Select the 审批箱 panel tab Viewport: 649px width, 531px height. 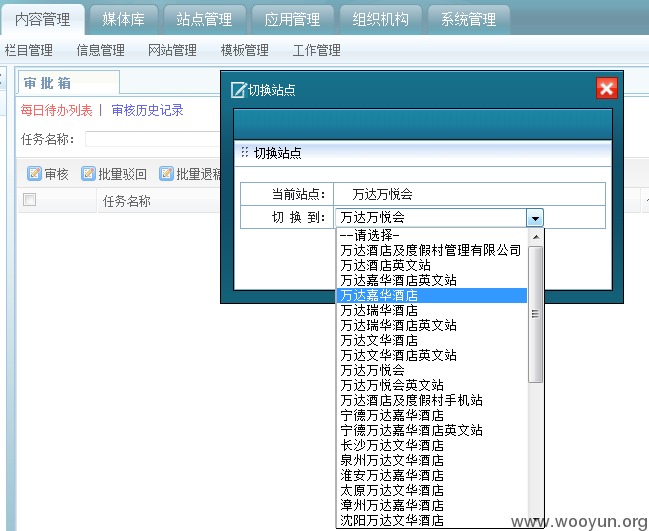point(69,83)
